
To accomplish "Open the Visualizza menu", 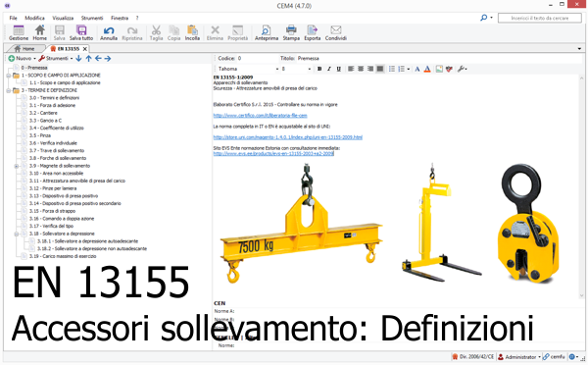I will tap(63, 18).
